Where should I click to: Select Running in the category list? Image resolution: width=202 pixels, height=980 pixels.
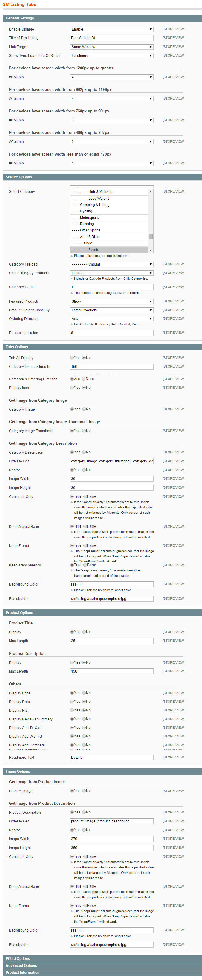[109, 224]
